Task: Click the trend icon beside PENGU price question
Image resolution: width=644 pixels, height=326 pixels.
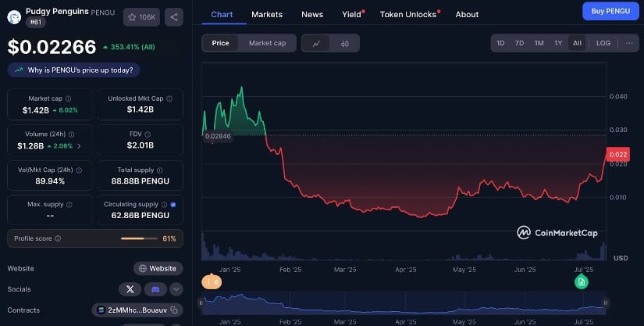Action: tap(19, 70)
